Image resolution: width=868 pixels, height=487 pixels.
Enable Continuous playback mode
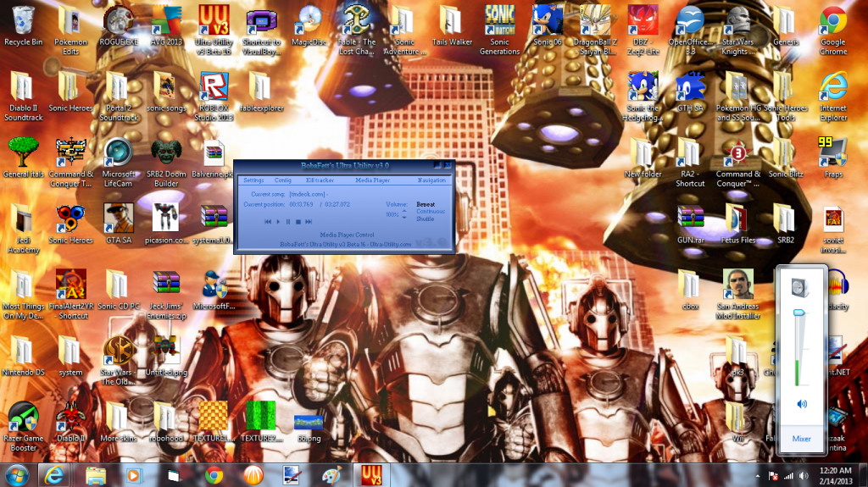[431, 212]
